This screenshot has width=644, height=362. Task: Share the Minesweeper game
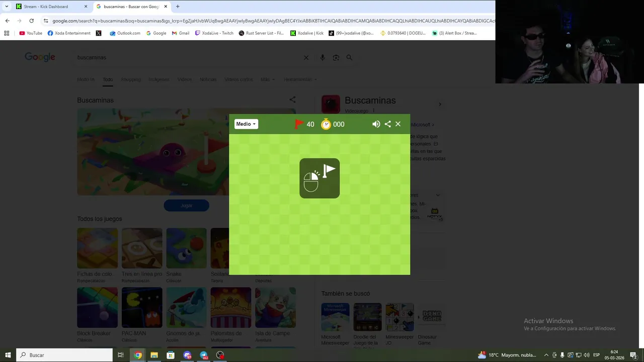387,124
